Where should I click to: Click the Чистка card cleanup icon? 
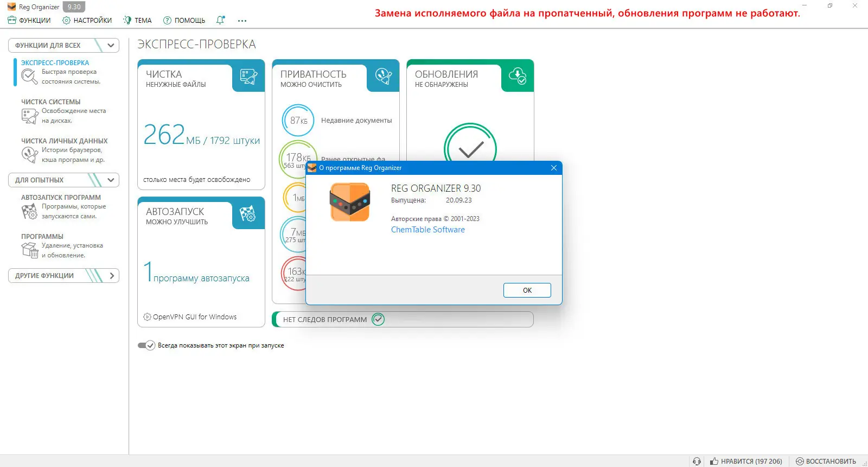coord(248,77)
